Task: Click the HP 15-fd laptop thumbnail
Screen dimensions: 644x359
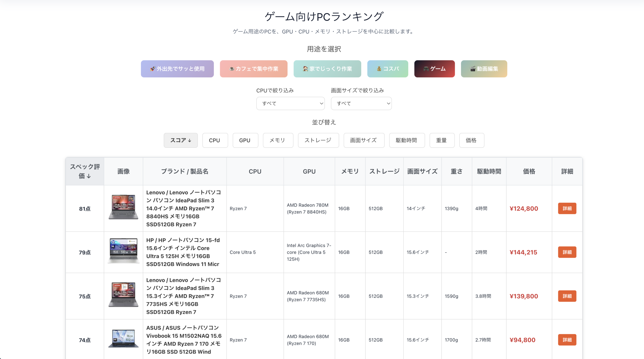Action: pos(123,251)
